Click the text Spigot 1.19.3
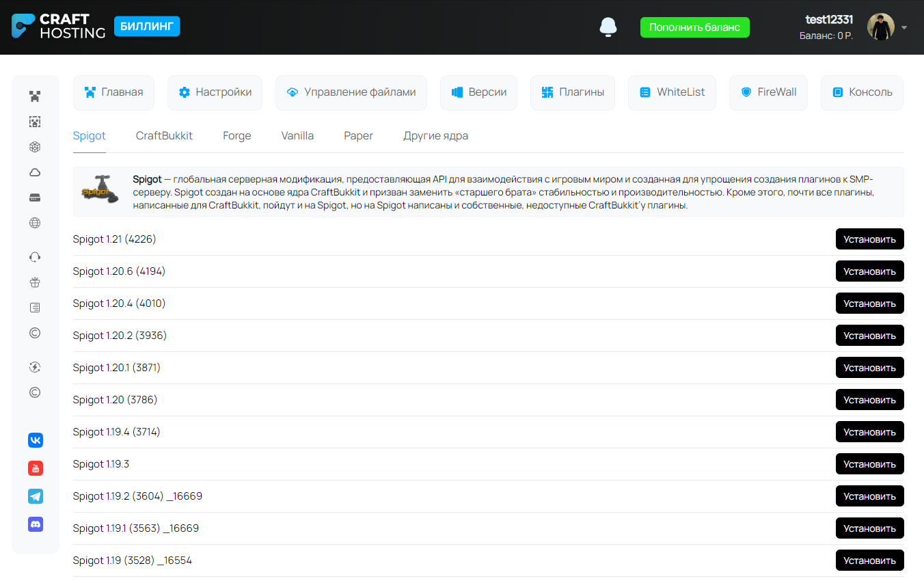This screenshot has height=581, width=924. click(101, 464)
